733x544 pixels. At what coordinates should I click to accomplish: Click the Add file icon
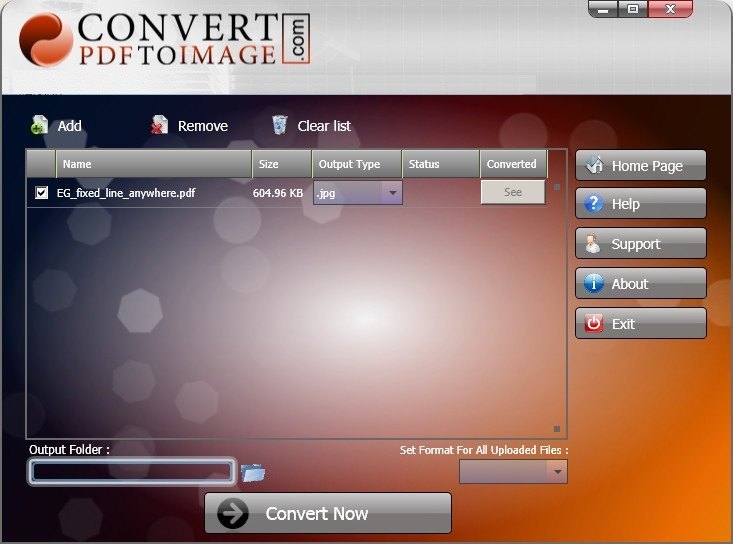39,125
